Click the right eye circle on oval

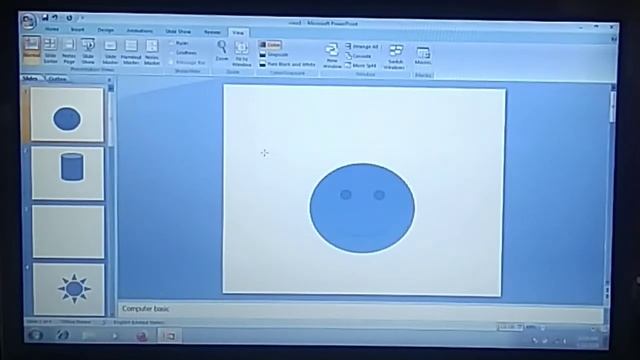pyautogui.click(x=379, y=195)
